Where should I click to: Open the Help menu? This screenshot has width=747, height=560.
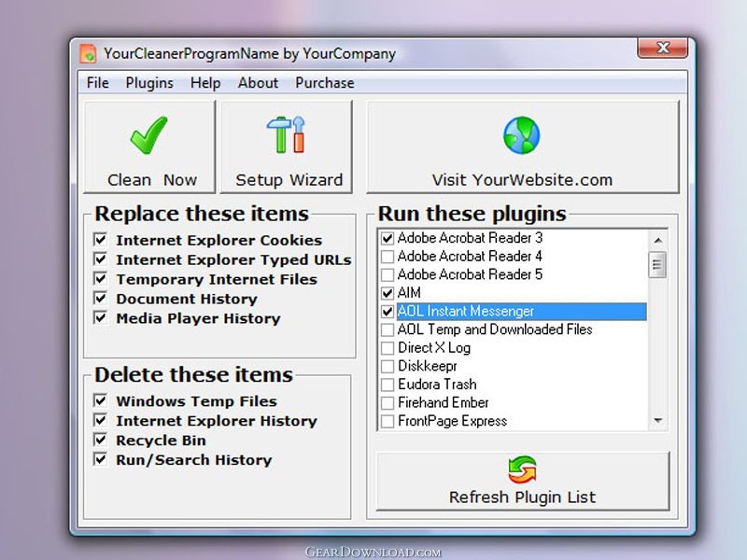coord(205,83)
